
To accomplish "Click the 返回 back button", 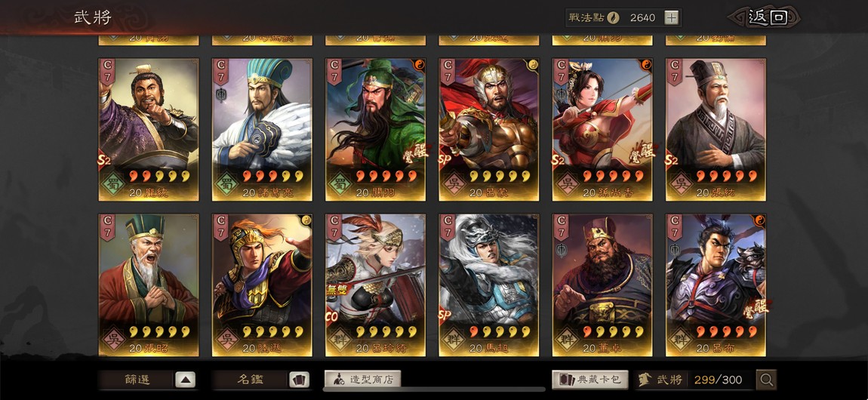I will click(x=768, y=17).
